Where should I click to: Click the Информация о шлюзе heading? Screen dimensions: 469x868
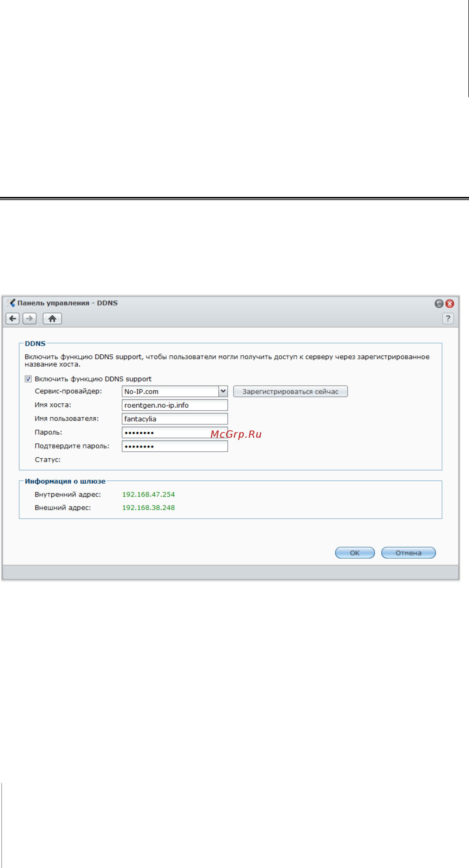(65, 481)
